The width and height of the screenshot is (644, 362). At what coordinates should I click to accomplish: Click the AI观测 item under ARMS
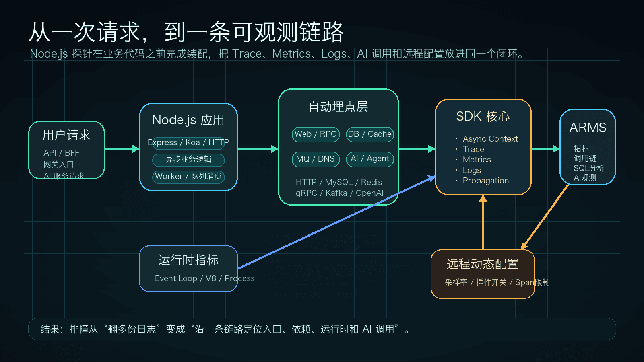point(585,178)
